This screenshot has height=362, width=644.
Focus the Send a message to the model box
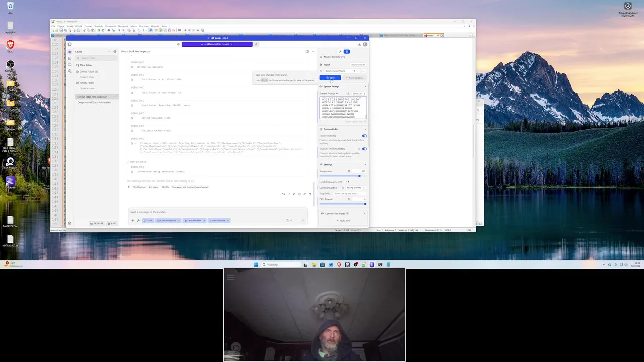tap(218, 212)
